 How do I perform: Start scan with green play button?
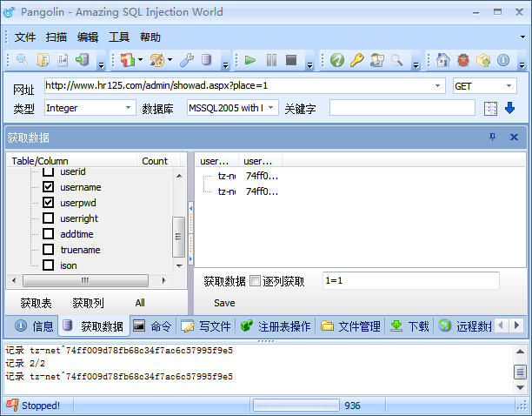point(250,60)
